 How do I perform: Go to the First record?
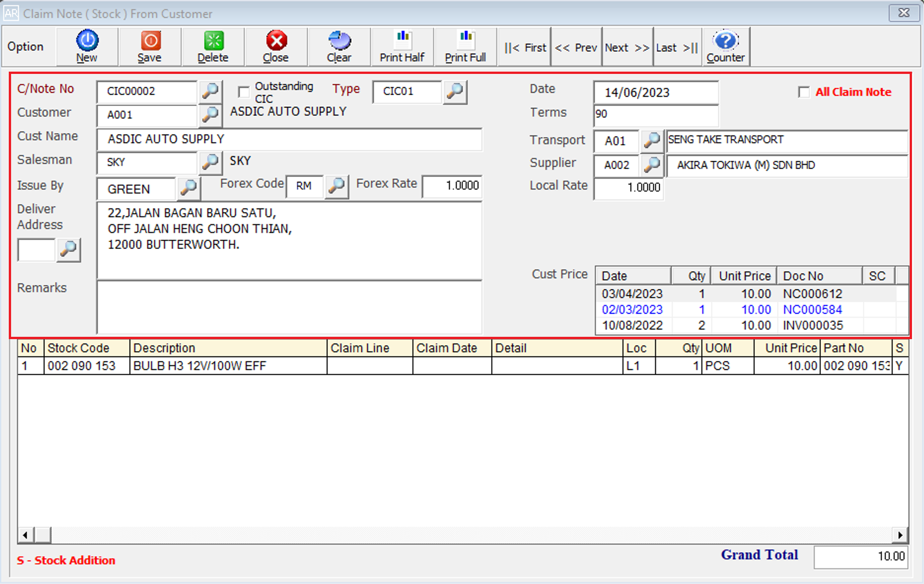click(x=525, y=47)
